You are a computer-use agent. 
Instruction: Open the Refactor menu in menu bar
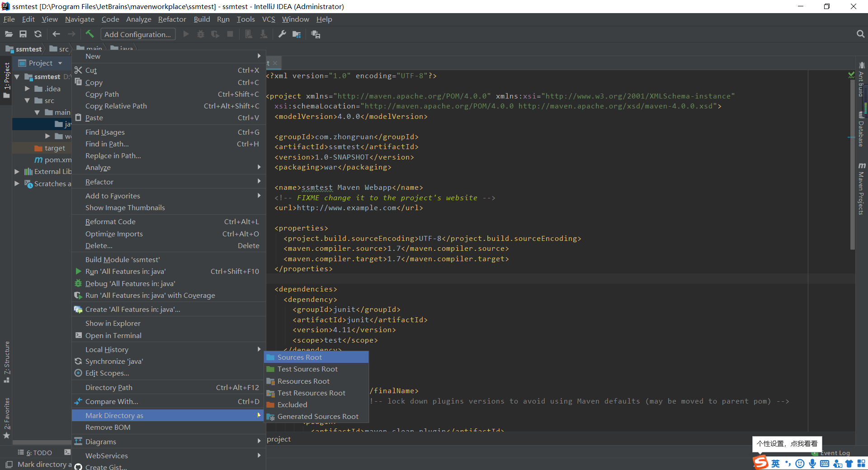point(172,19)
